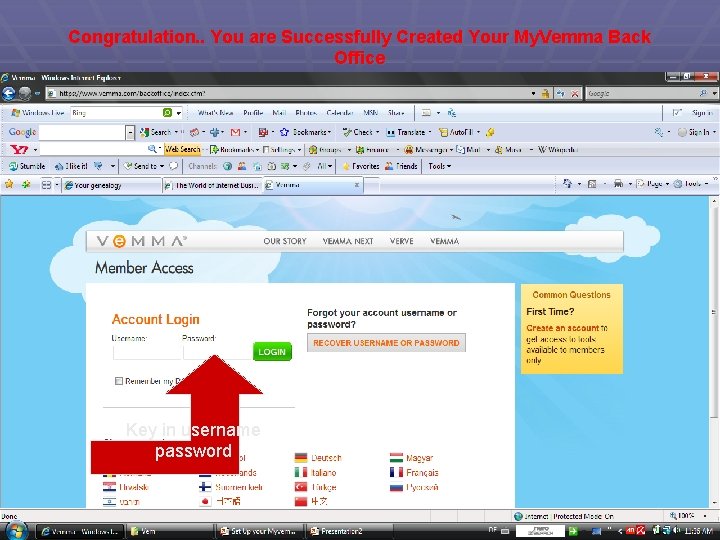Click the I like it! thumbs-up
Image resolution: width=720 pixels, height=540 pixels.
click(x=71, y=166)
